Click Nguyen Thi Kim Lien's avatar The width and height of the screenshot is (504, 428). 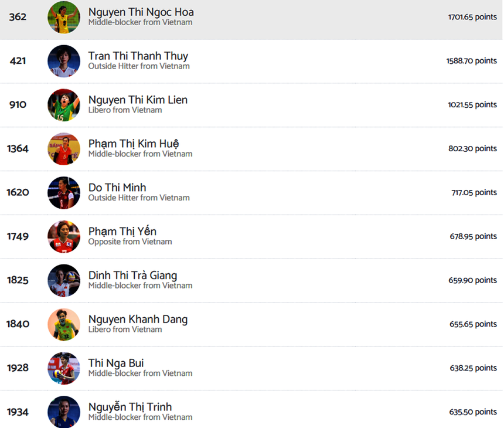[63, 105]
